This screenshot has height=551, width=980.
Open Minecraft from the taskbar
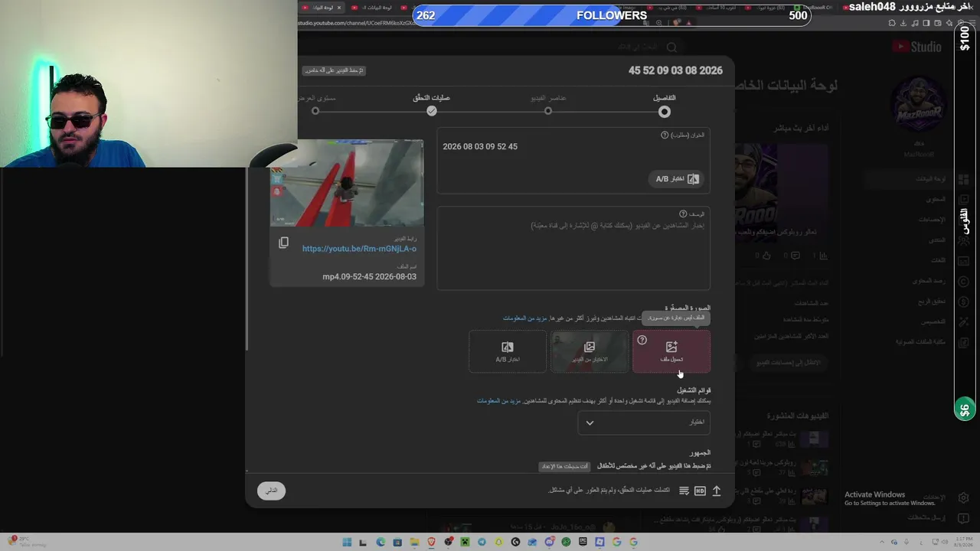465,542
